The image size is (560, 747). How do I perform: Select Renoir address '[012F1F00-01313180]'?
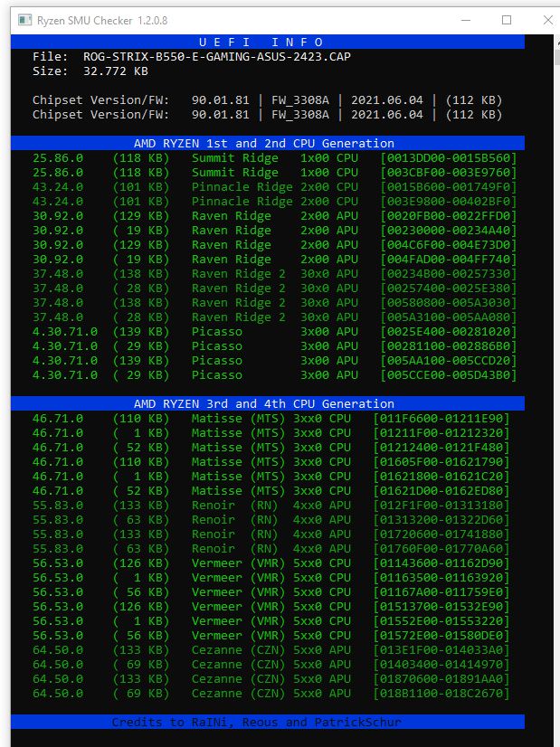(x=441, y=505)
